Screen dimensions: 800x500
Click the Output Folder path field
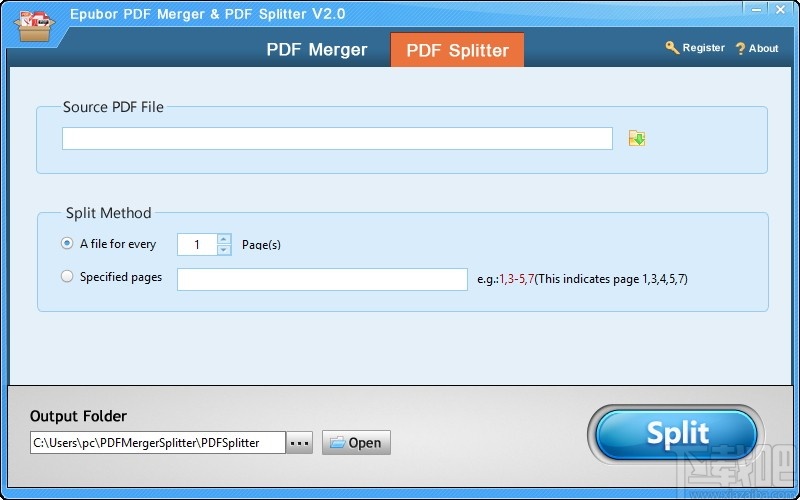pos(158,443)
